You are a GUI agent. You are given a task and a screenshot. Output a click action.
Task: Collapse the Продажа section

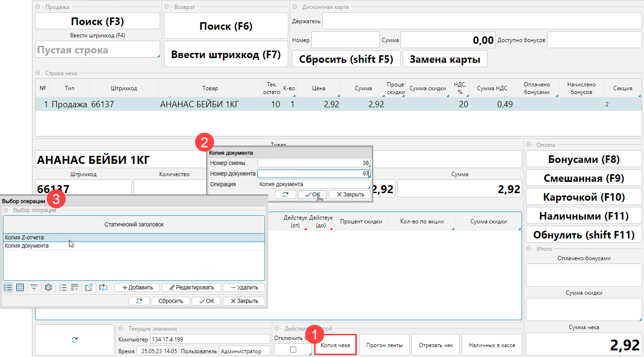click(x=38, y=7)
